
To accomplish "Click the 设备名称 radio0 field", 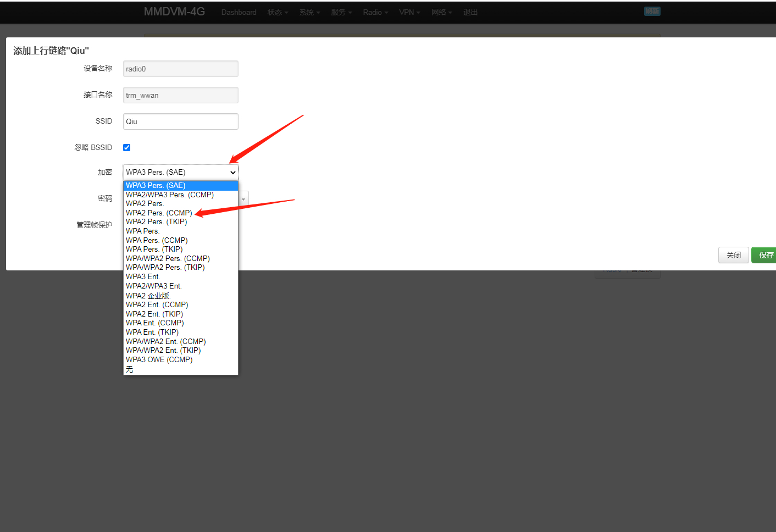I will pyautogui.click(x=180, y=69).
